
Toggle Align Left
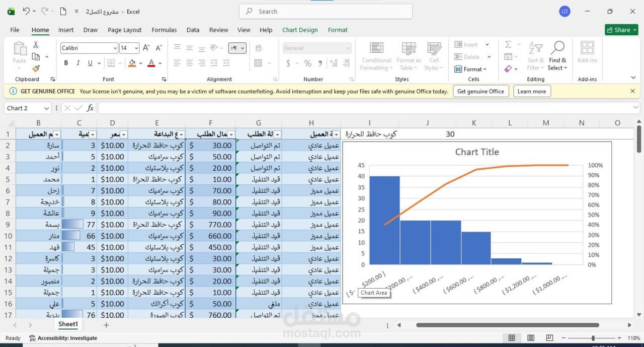pyautogui.click(x=177, y=63)
